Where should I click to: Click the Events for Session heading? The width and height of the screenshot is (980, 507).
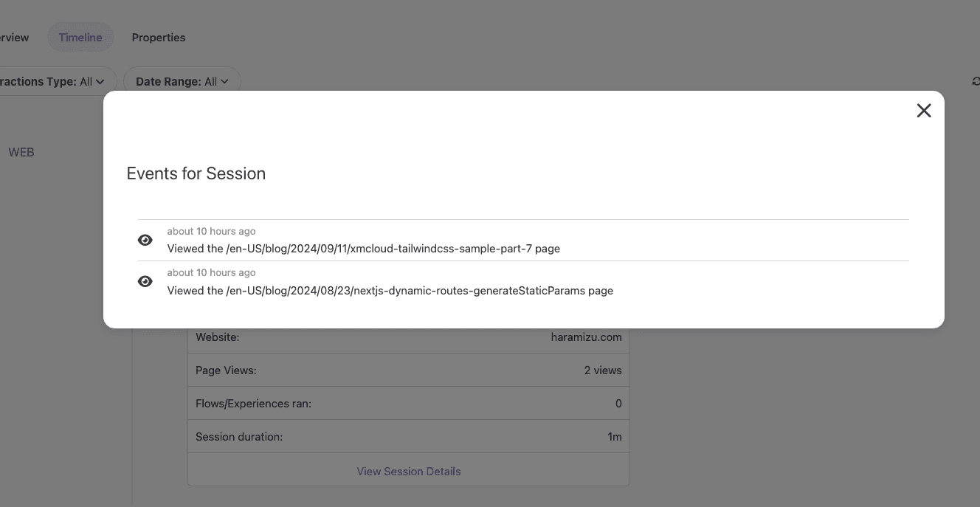(196, 173)
